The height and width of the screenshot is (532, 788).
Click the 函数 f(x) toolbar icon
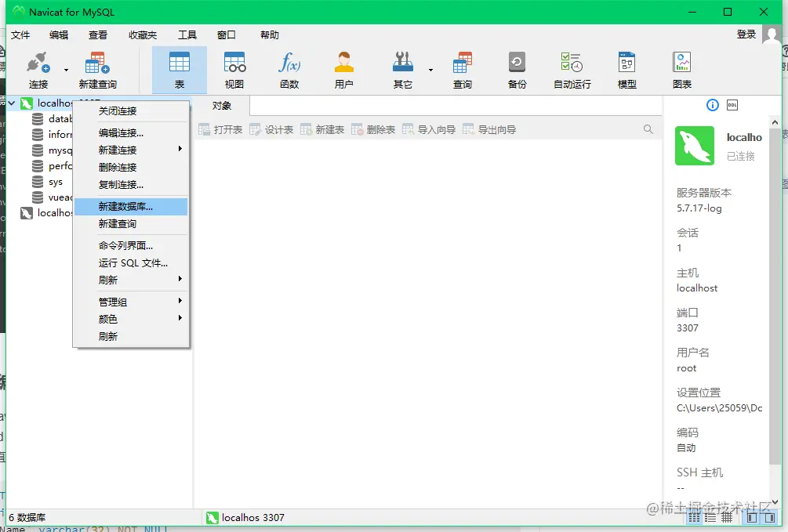click(x=289, y=63)
